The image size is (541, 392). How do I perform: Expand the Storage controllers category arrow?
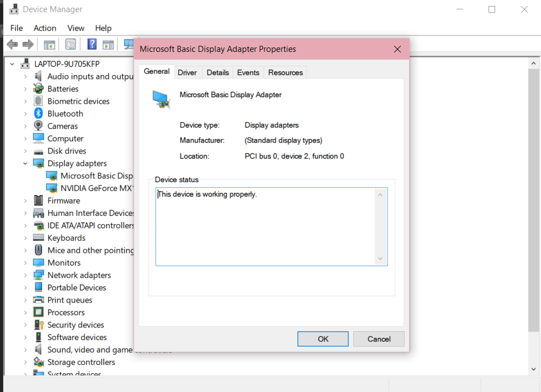click(x=25, y=362)
